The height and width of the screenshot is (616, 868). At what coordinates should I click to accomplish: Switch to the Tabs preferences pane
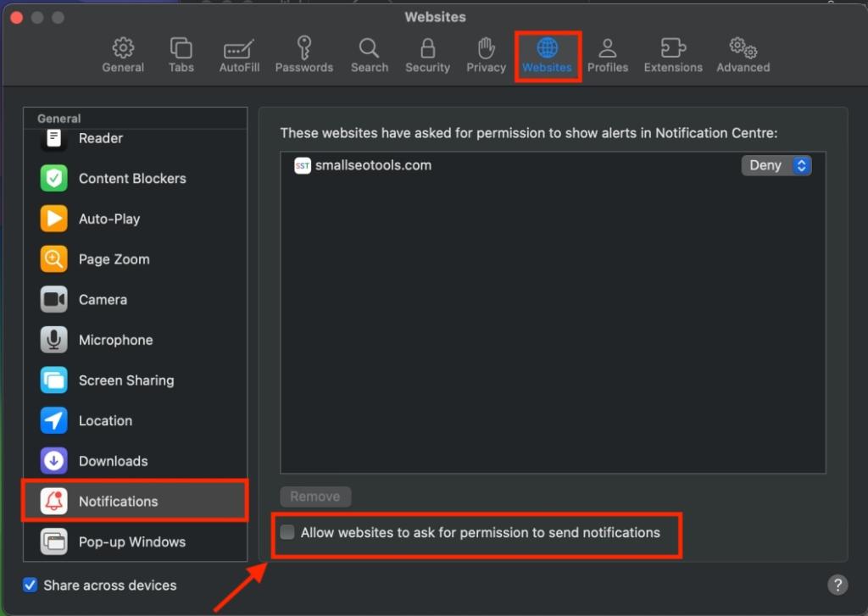point(181,55)
